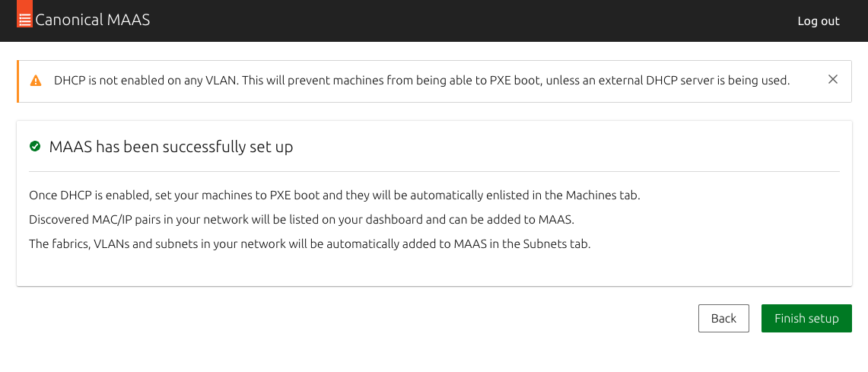868x372 pixels.
Task: Click the 'fabrics, VLANs and subnets' paragraph
Action: pos(310,244)
